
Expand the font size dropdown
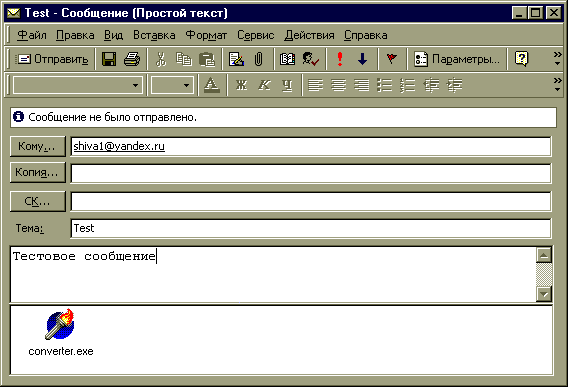[x=186, y=86]
